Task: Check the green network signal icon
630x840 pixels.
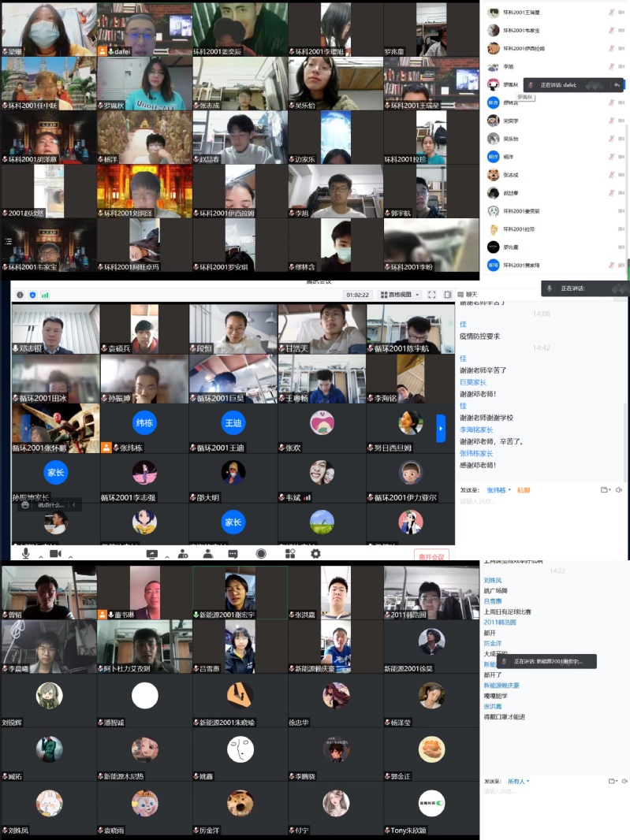Action: 45,295
